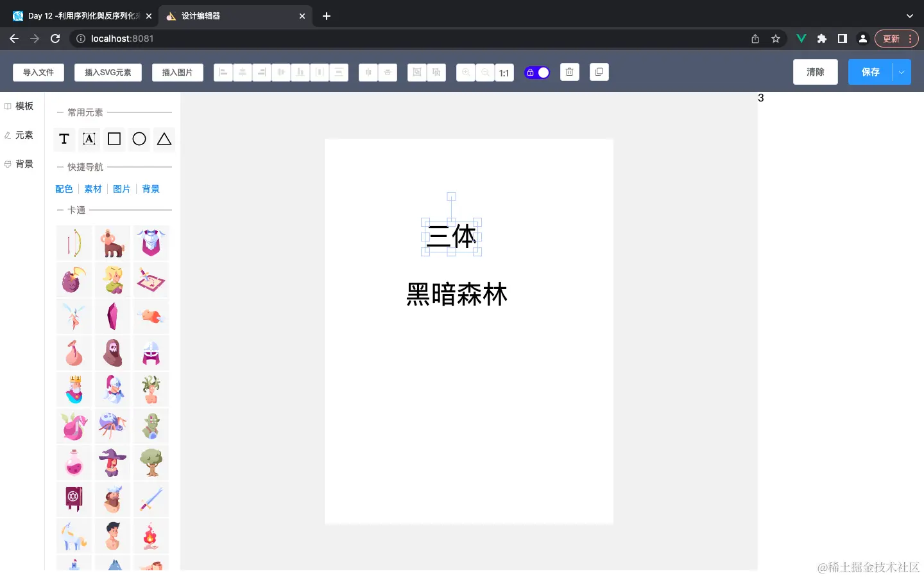Open the 保存 dropdown arrow
The height and width of the screenshot is (578, 924).
click(901, 72)
